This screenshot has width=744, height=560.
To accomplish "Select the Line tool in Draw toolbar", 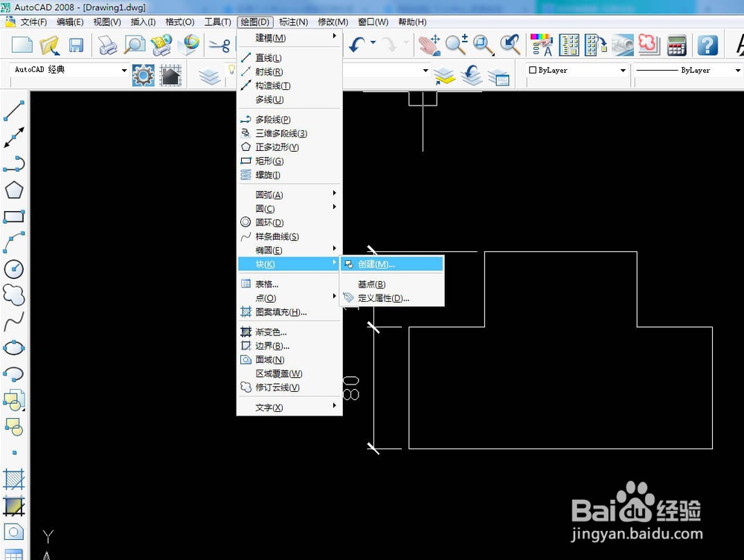I will (13, 111).
